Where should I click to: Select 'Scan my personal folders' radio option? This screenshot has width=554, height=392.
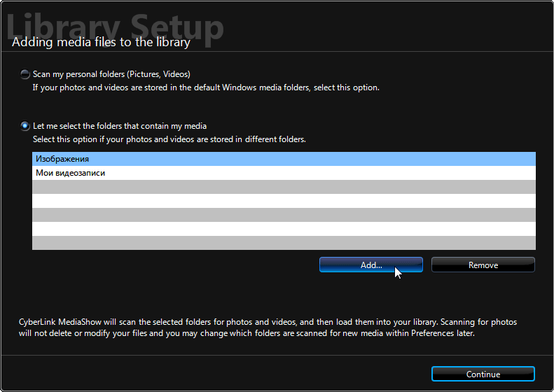25,74
